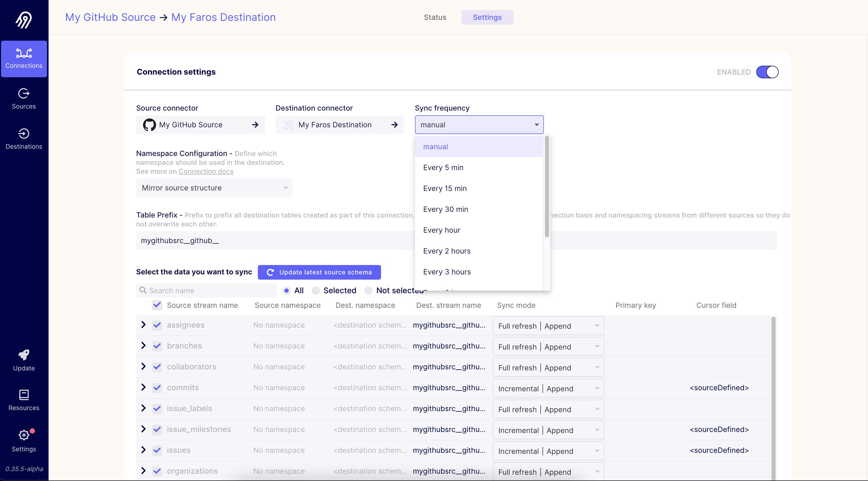Viewport: 868px width, 481px height.
Task: Expand the commits stream row
Action: click(143, 387)
